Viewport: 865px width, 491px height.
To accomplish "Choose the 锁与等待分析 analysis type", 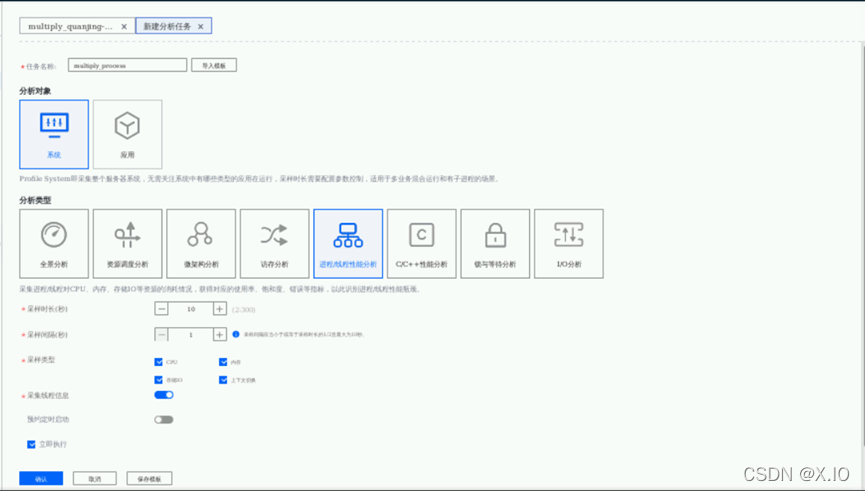I will [x=495, y=244].
